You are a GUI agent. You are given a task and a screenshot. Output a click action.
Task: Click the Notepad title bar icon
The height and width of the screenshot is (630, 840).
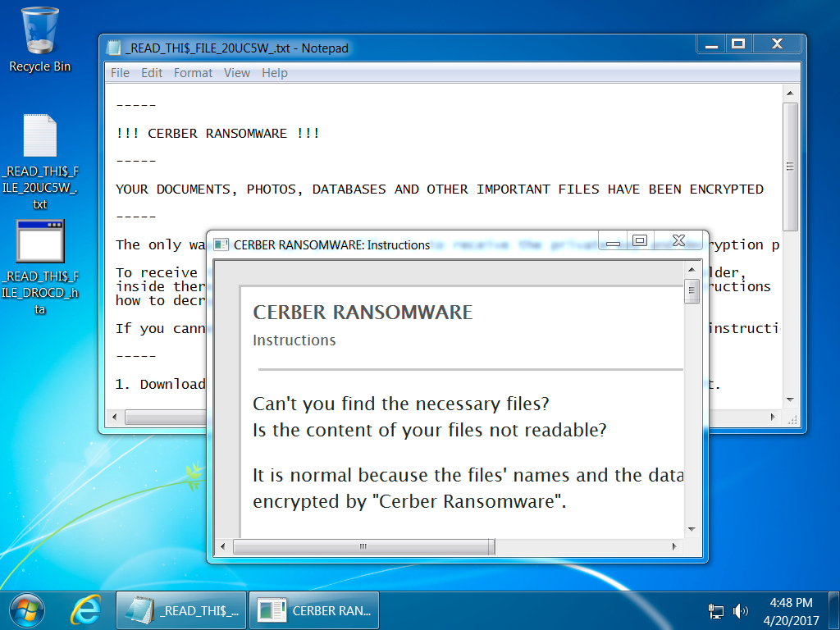113,48
